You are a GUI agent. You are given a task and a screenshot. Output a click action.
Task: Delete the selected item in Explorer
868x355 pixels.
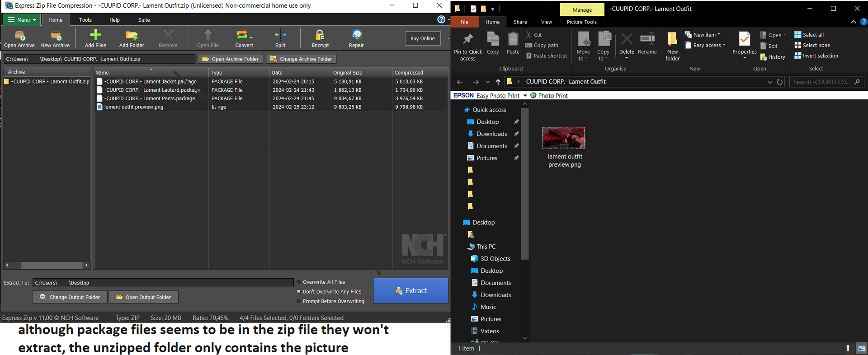(x=627, y=44)
